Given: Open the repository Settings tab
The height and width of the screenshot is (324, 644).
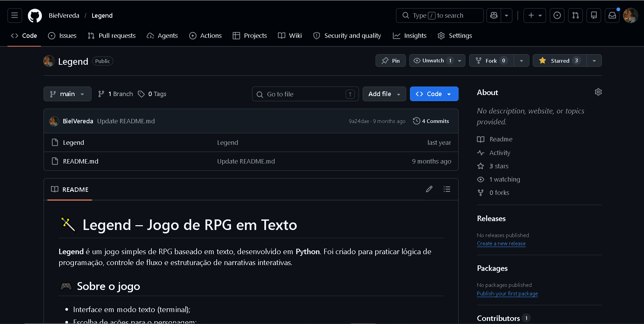Looking at the screenshot, I should click(x=455, y=36).
